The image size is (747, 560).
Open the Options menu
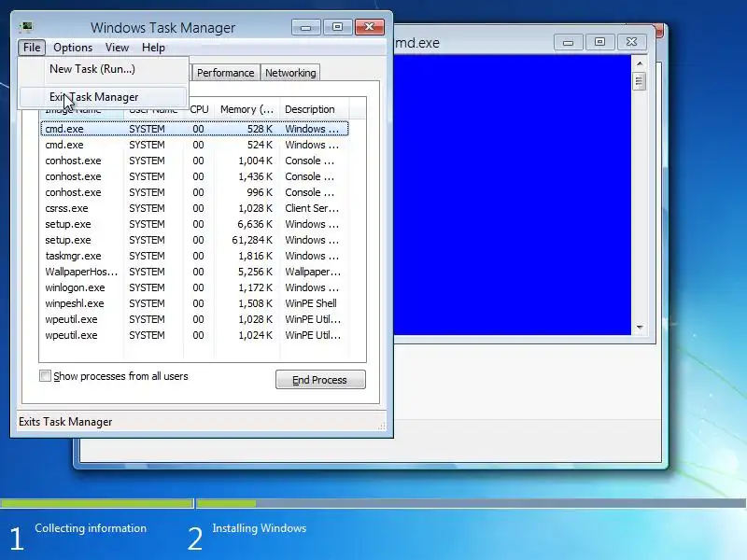73,48
